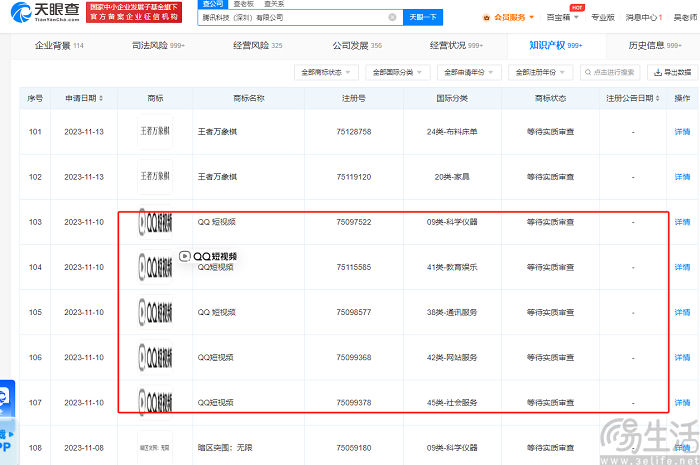Select registration number 75097522
The image size is (700, 465).
click(354, 222)
